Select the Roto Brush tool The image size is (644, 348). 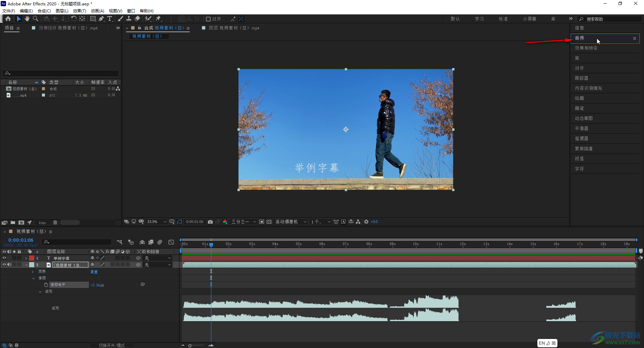[x=148, y=19]
